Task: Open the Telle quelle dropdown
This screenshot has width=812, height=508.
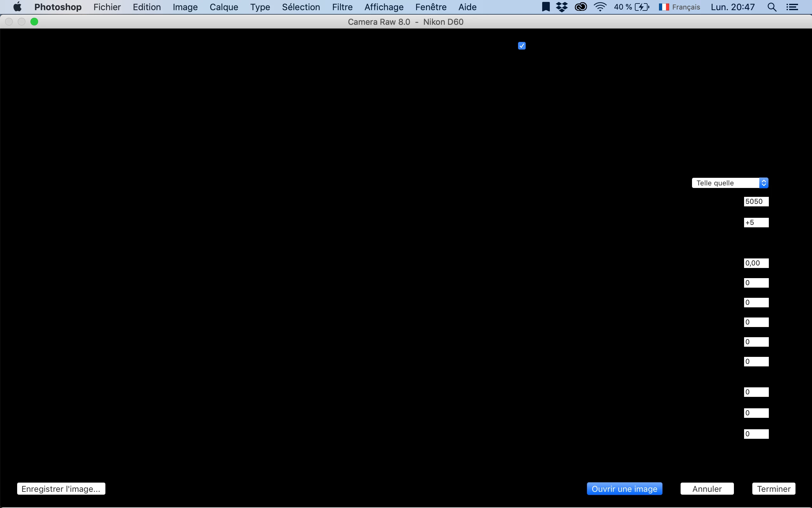Action: coord(730,183)
